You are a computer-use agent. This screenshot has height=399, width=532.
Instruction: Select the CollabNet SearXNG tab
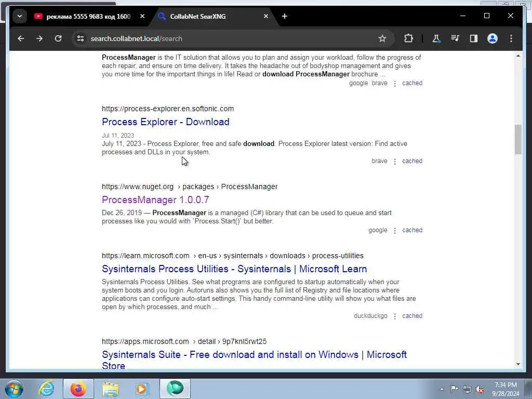[198, 16]
